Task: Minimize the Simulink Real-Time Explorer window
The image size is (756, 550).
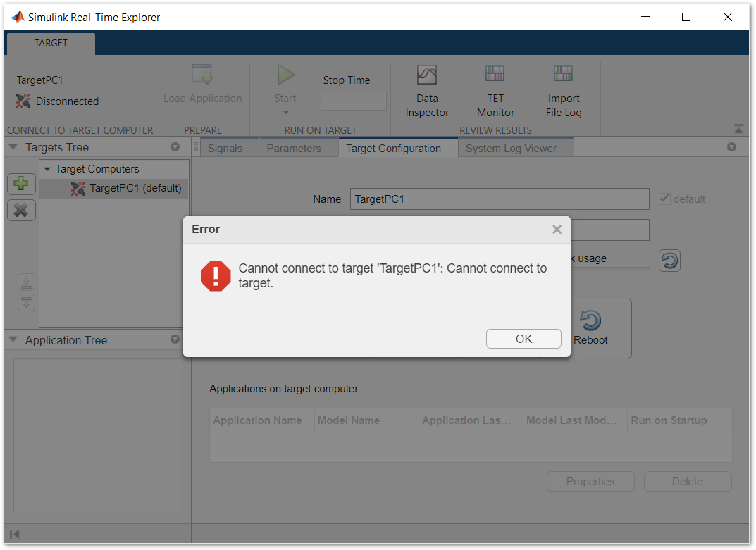Action: 645,18
